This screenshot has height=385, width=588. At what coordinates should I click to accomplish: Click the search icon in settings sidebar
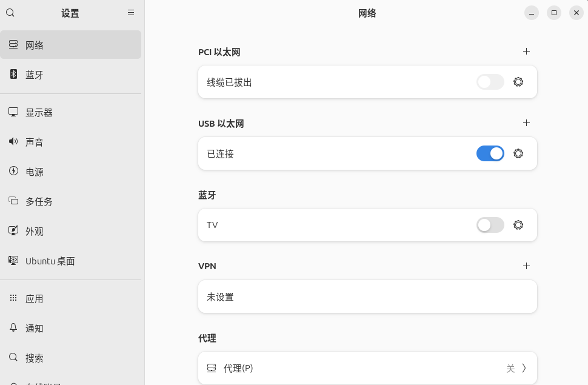[10, 13]
